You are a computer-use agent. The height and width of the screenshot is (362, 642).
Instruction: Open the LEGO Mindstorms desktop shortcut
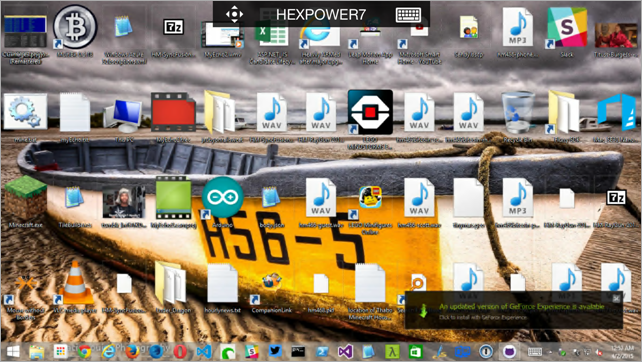[x=370, y=112]
